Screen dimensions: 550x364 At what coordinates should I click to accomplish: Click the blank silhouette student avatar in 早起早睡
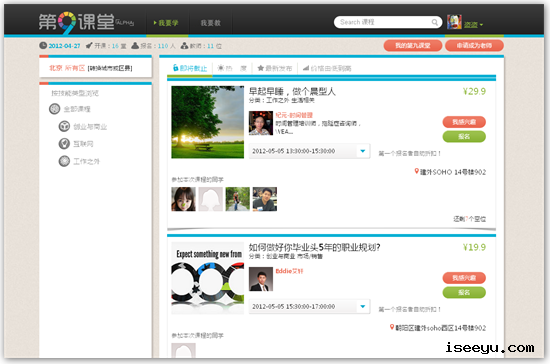(210, 199)
